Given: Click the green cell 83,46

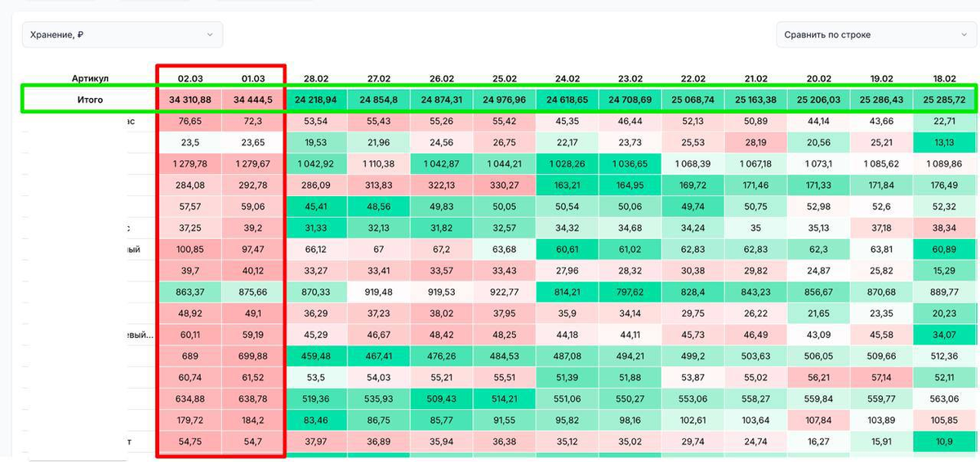Looking at the screenshot, I should 316,420.
